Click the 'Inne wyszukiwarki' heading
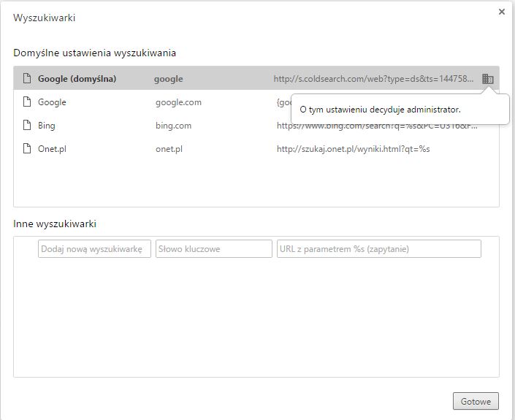Image resolution: width=515 pixels, height=420 pixels. (x=55, y=224)
